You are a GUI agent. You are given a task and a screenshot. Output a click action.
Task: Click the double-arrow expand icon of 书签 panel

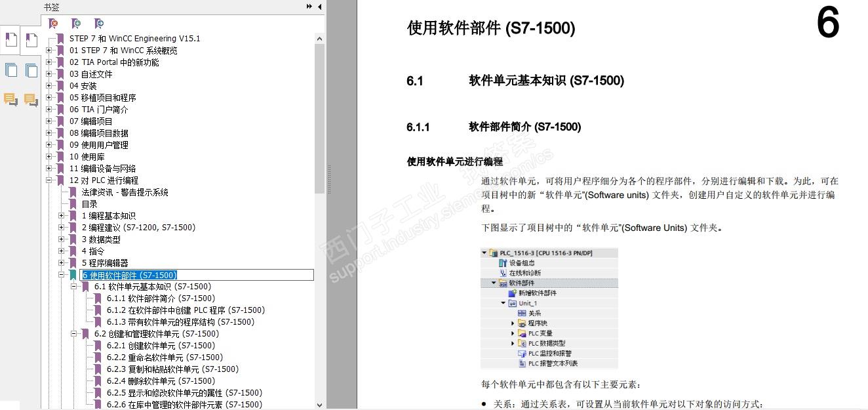309,7
